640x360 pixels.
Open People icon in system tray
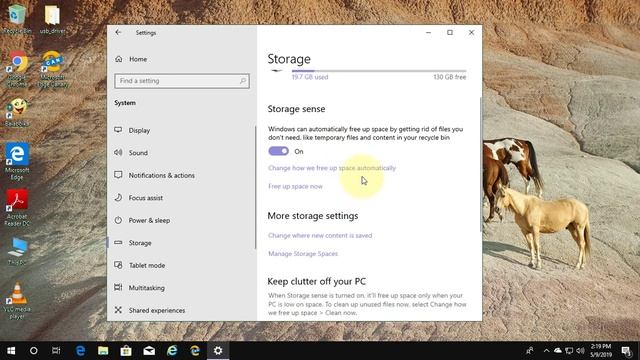(530, 351)
